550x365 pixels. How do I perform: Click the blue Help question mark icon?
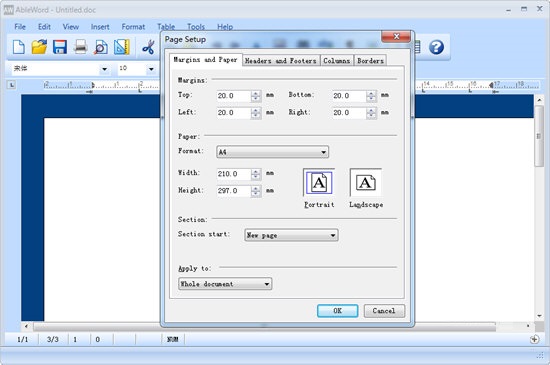pyautogui.click(x=436, y=47)
